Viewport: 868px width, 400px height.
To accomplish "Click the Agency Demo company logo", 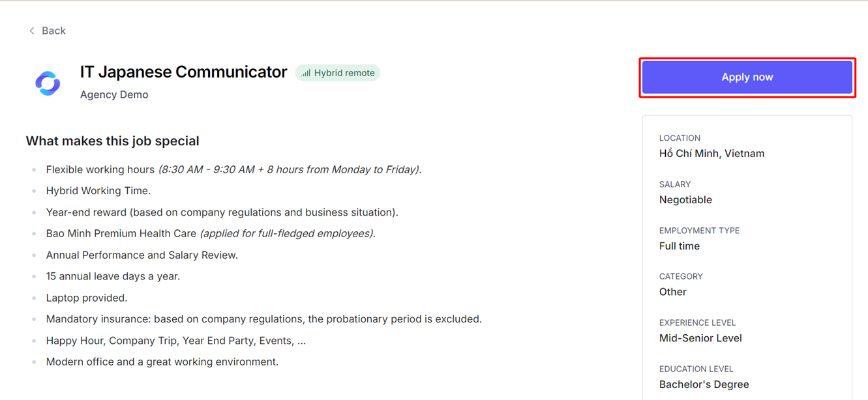I will [48, 83].
